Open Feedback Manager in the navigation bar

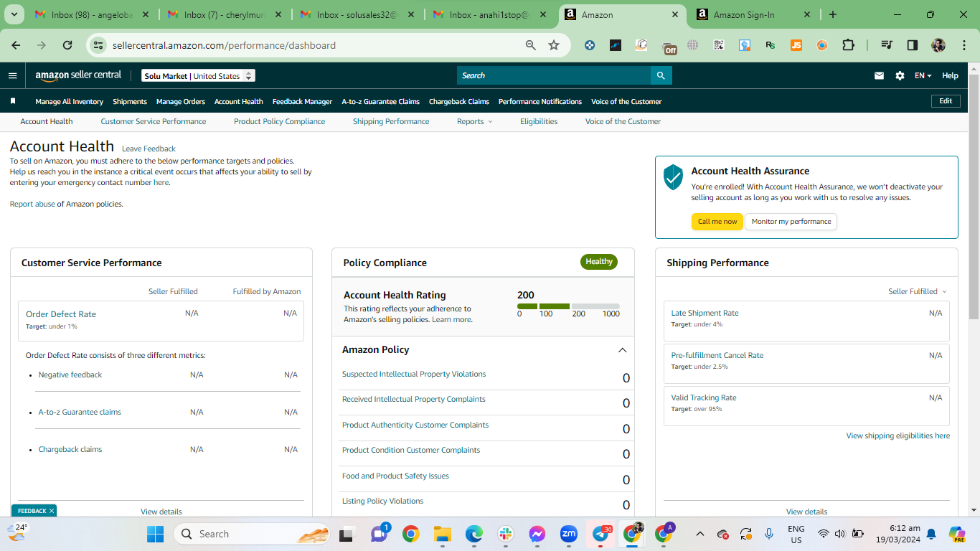pyautogui.click(x=302, y=101)
